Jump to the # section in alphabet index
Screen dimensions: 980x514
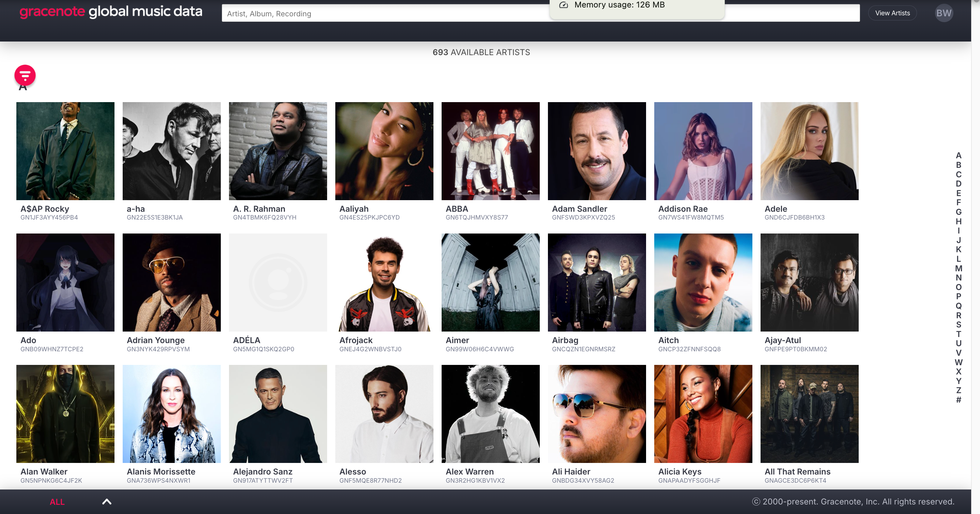pos(958,400)
